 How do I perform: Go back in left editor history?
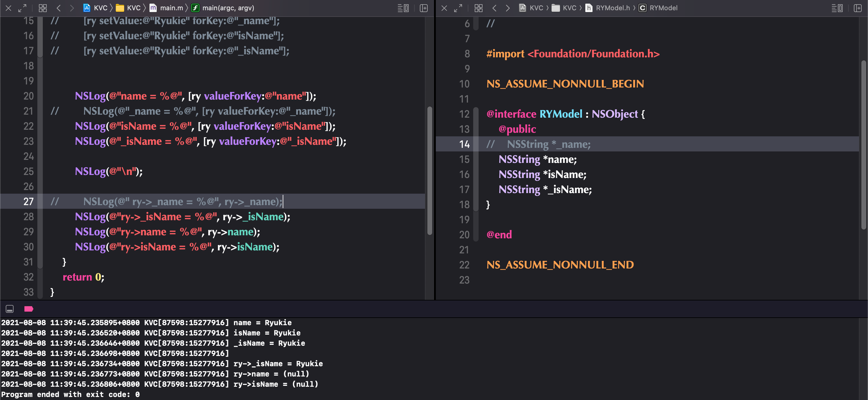[x=59, y=8]
